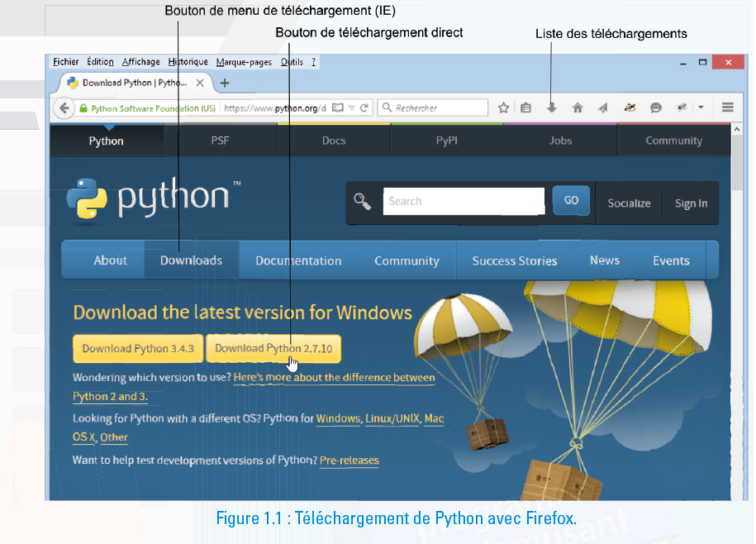
Task: Click the Firefox back arrow button
Action: point(64,108)
